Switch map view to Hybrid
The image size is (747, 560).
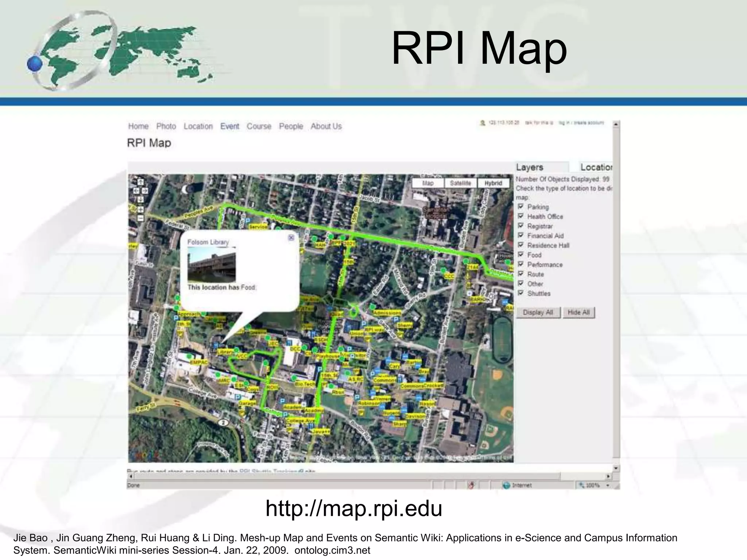pyautogui.click(x=493, y=183)
